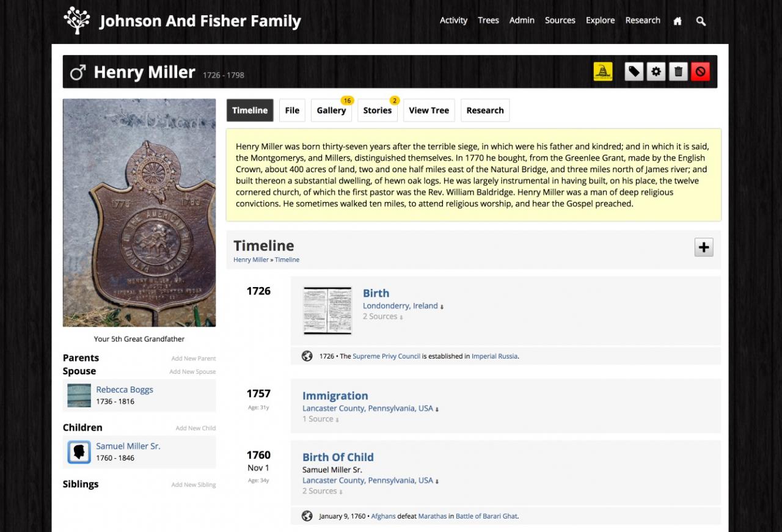Expand the Birth event's 2 Sources

pyautogui.click(x=383, y=316)
